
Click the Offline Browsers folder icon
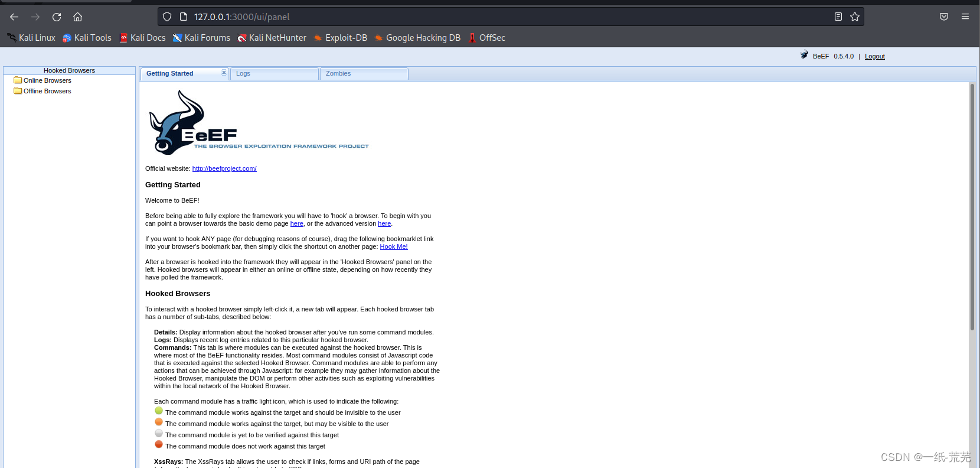18,91
